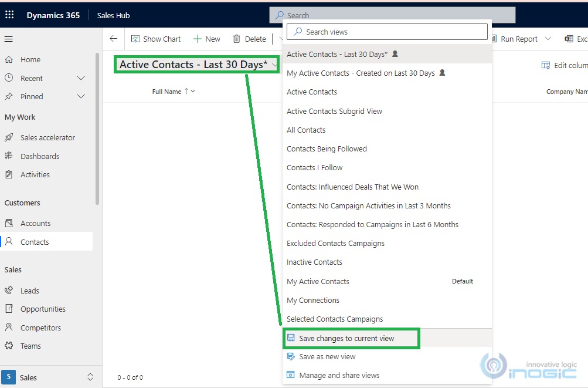Open Opportunities in the sidebar

46,309
